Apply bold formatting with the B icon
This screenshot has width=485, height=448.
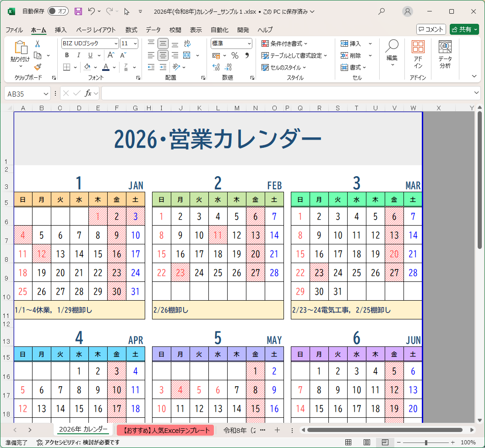67,55
